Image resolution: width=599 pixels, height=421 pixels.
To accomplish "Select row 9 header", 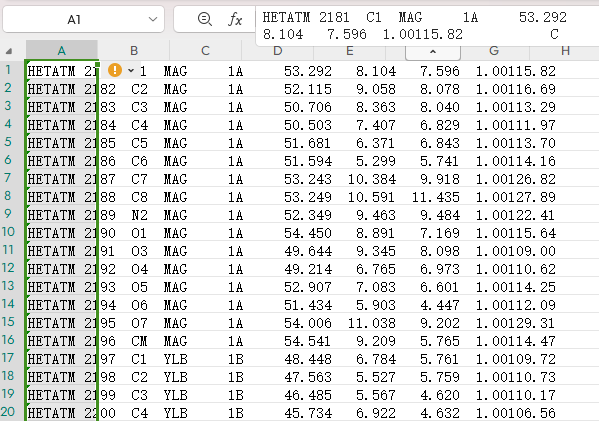I will 8,214.
